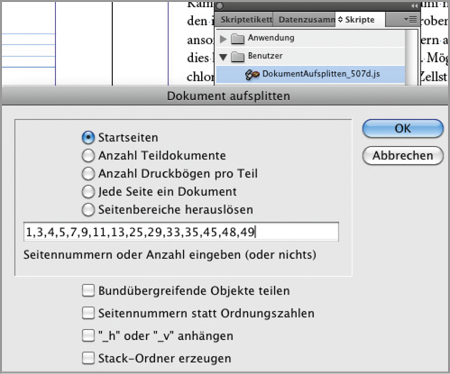Select the Anzahl Teildokumente option
Viewport: 450px width, 374px height.
tap(88, 156)
